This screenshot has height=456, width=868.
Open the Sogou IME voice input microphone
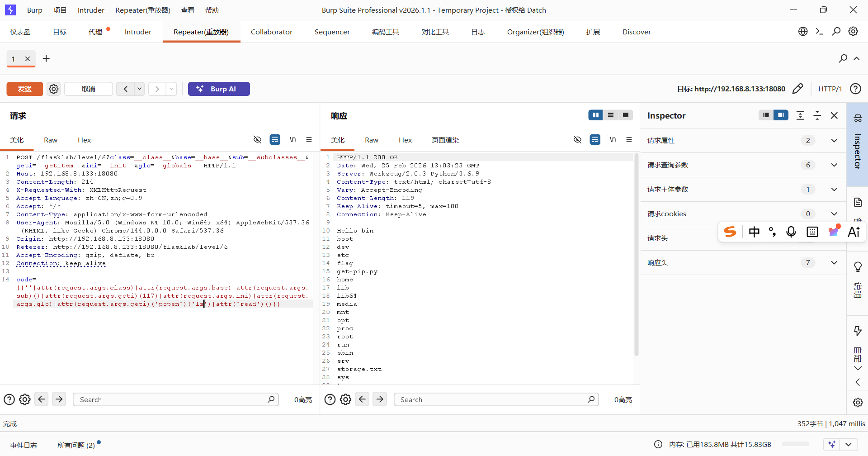tap(791, 232)
